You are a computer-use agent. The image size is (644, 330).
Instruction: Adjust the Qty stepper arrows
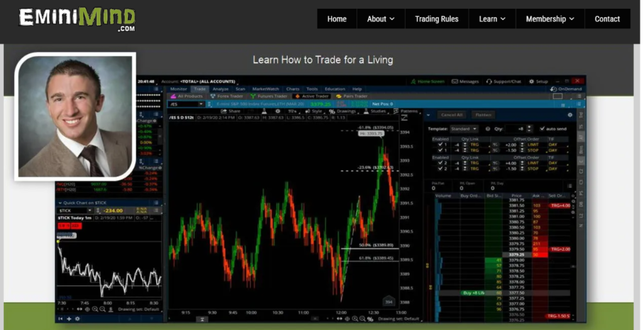529,129
